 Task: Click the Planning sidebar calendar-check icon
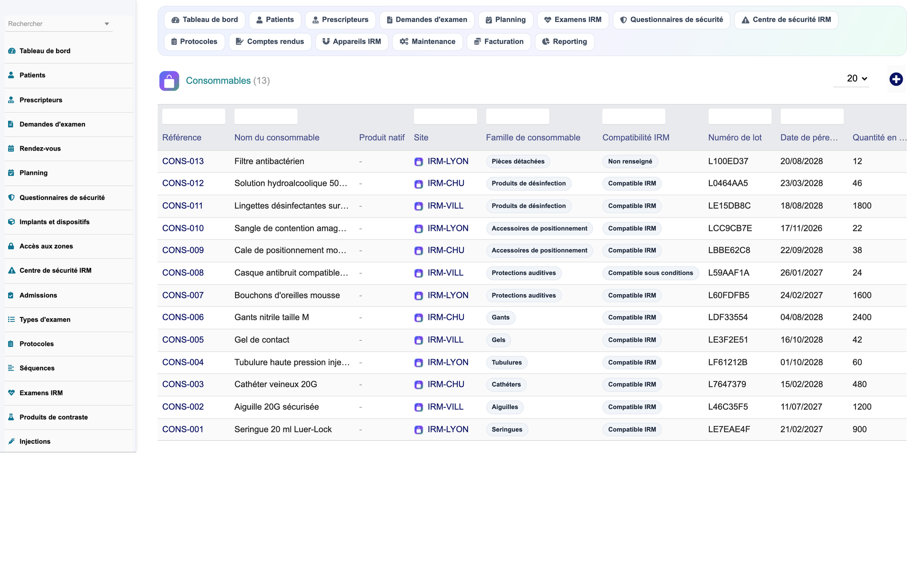coord(11,173)
